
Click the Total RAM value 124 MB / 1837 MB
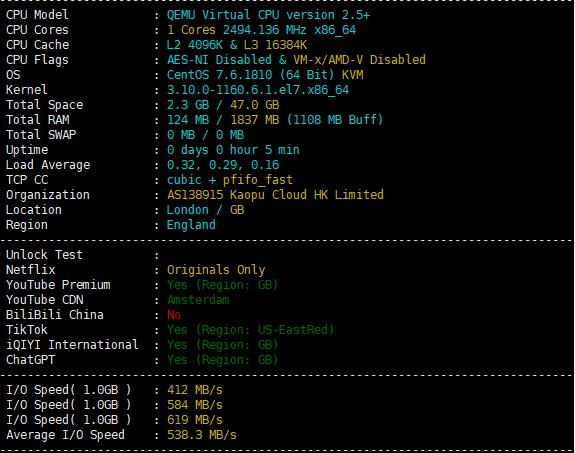tap(223, 120)
